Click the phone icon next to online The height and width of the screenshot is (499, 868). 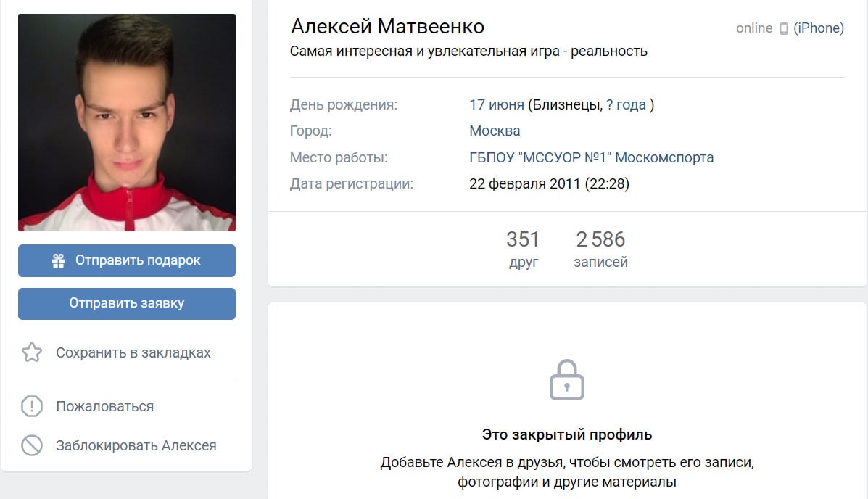tap(783, 29)
